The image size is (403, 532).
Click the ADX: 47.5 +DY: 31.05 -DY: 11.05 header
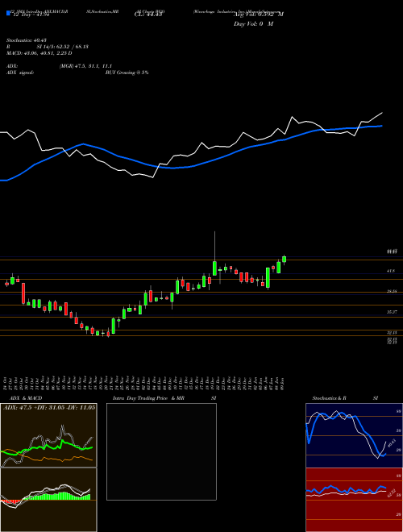click(x=49, y=407)
